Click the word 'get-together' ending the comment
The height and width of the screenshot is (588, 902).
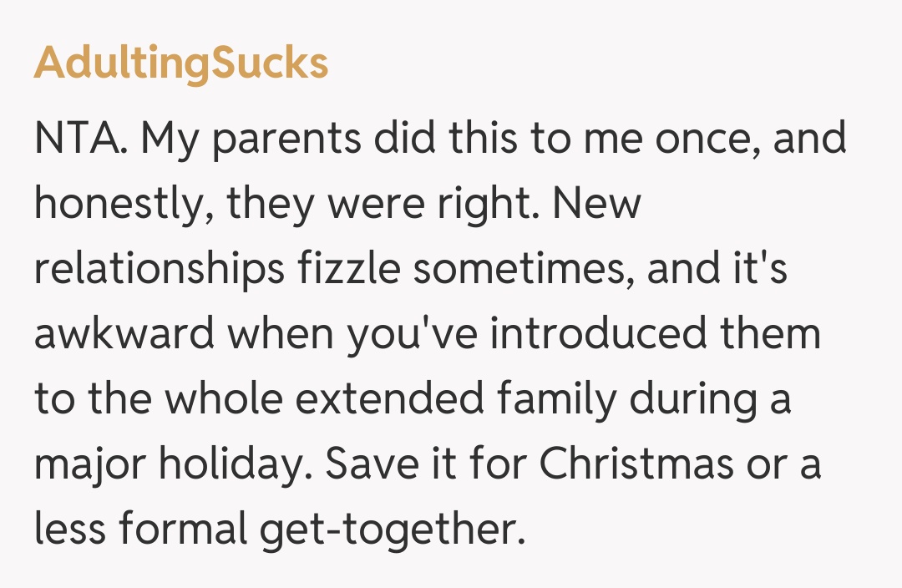pos(393,530)
